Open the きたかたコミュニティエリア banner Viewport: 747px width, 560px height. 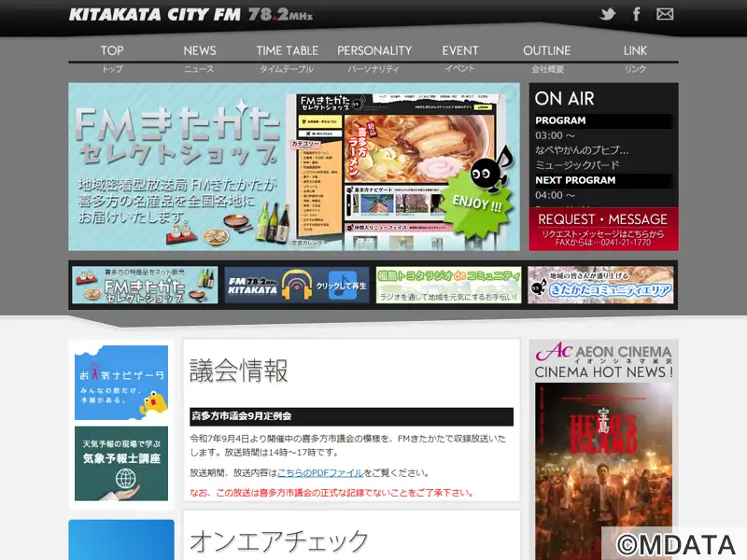600,285
